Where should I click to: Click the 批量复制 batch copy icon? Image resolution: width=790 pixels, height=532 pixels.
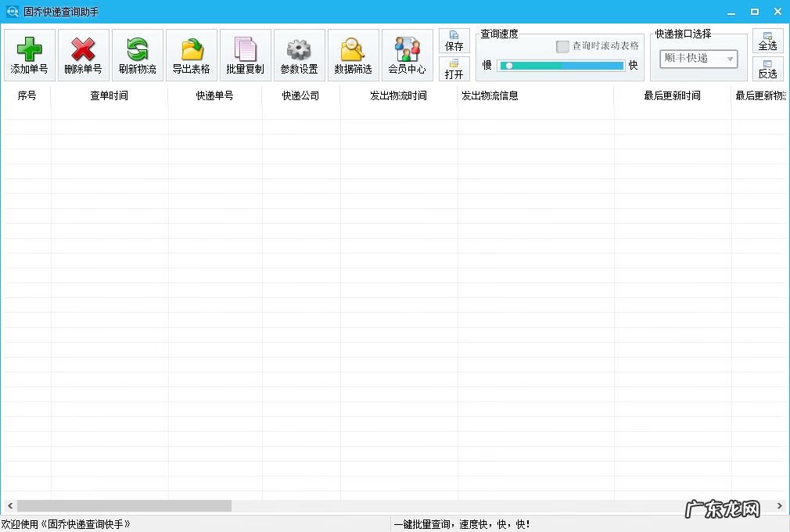point(245,54)
